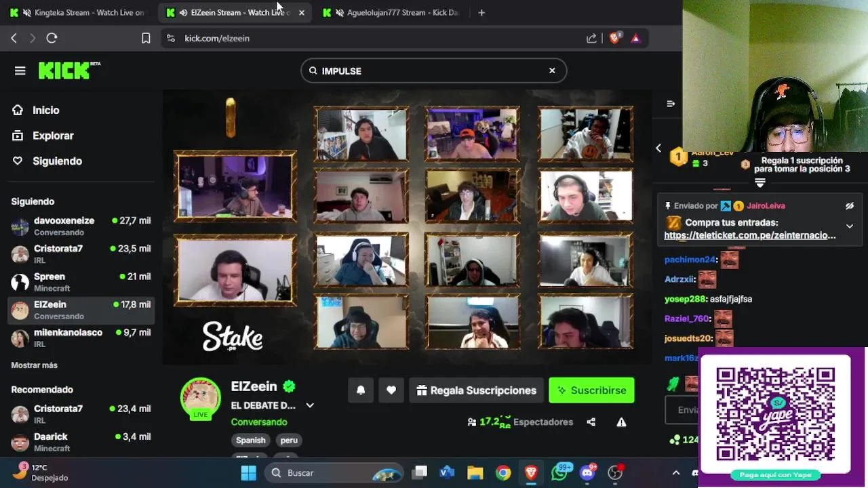The width and height of the screenshot is (868, 488).
Task: Open the teleticket.com.pe link
Action: [x=750, y=235]
